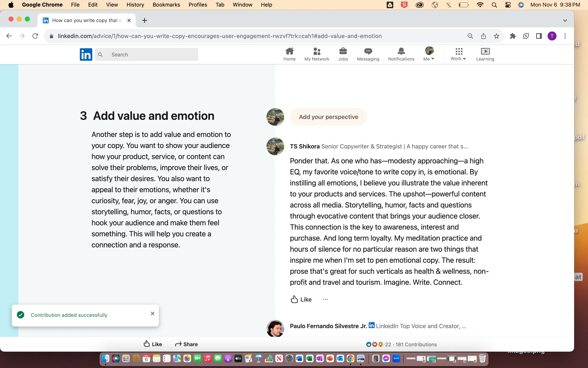
Task: Select the LinkedIn article tab
Action: (x=87, y=20)
